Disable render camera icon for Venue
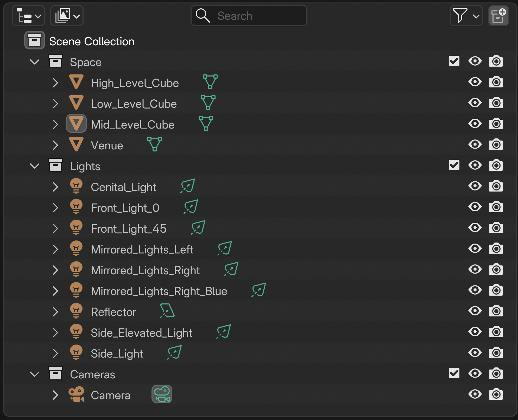 [496, 144]
